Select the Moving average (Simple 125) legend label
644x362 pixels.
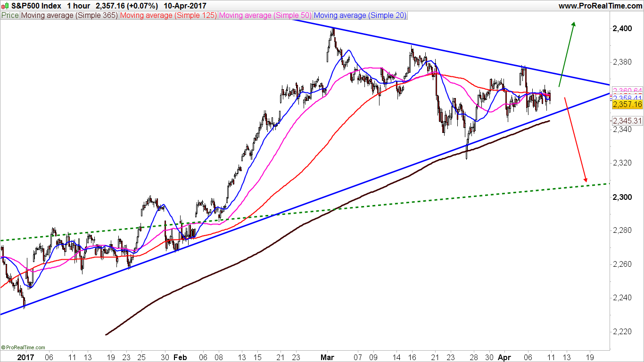(x=168, y=15)
